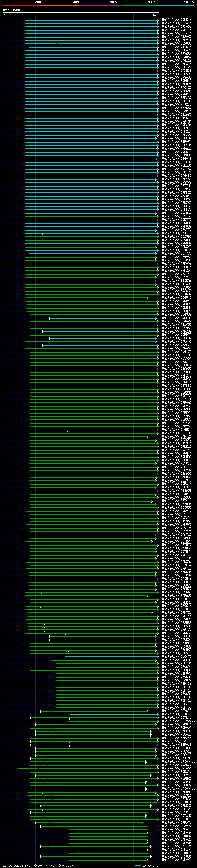
Task: Open hit UniRef100_Q9FY14
Action: 177,30
